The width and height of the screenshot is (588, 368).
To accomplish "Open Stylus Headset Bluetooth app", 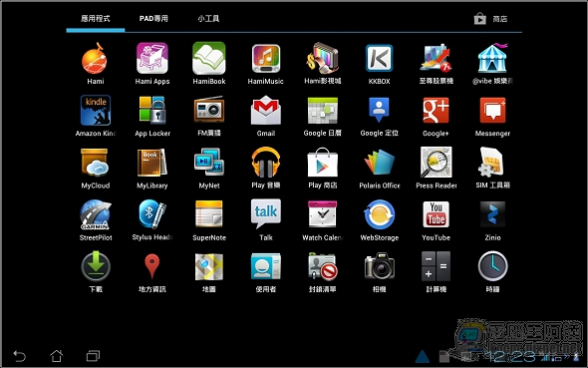I will point(152,220).
